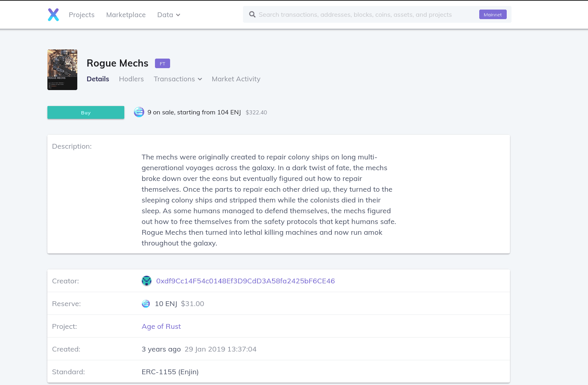The width and height of the screenshot is (588, 385).
Task: Click the 'ERC-1155 (Enjin)' standard value
Action: tap(170, 372)
